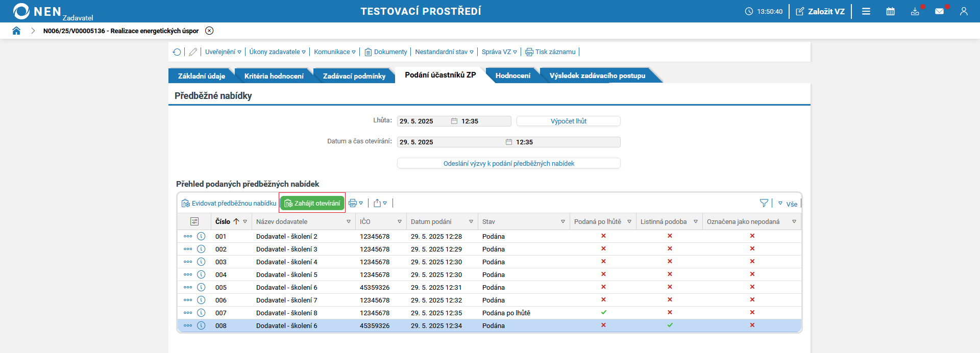Click the refresh icon in record toolbar

(x=177, y=52)
